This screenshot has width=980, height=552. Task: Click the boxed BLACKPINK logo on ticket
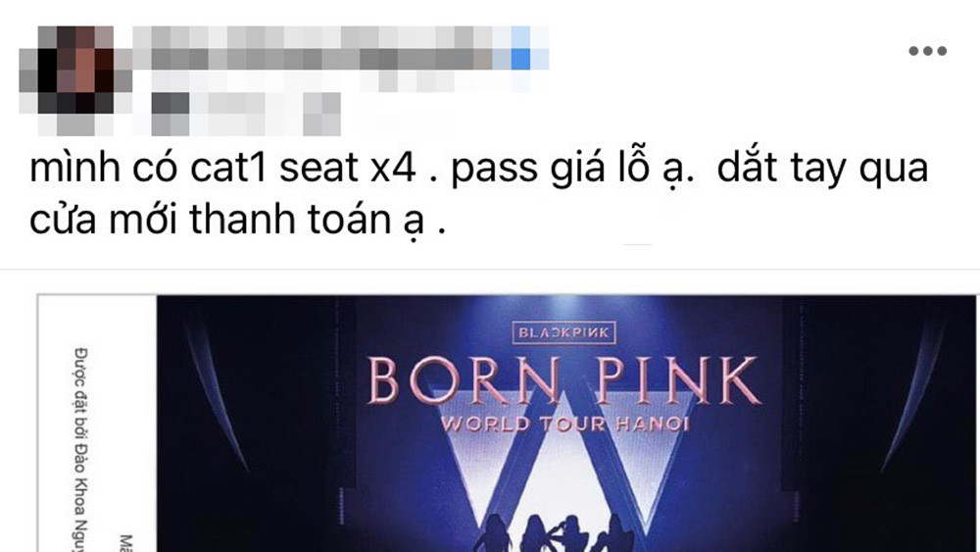(x=563, y=332)
